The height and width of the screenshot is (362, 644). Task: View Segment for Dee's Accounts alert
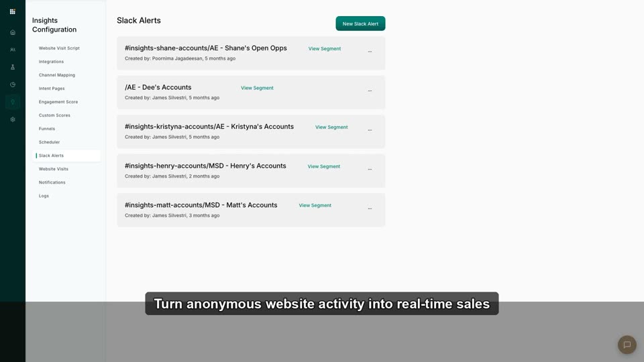257,88
